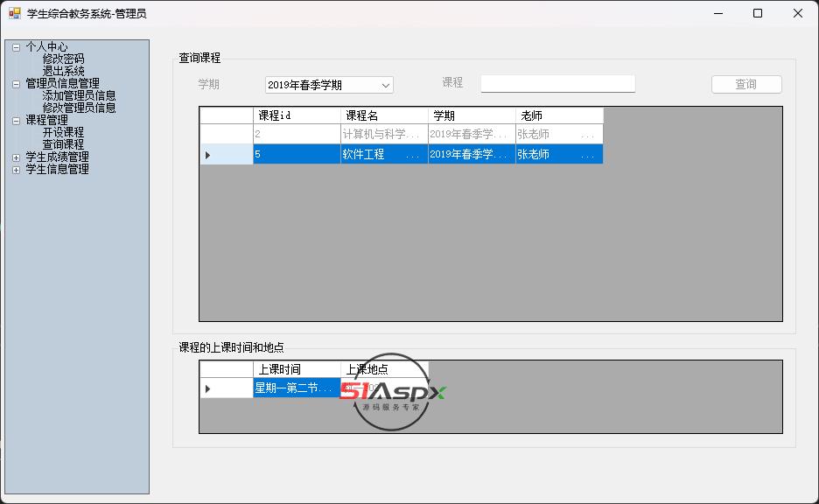Select 张老师 cell in 软件工程 row

[x=559, y=154]
